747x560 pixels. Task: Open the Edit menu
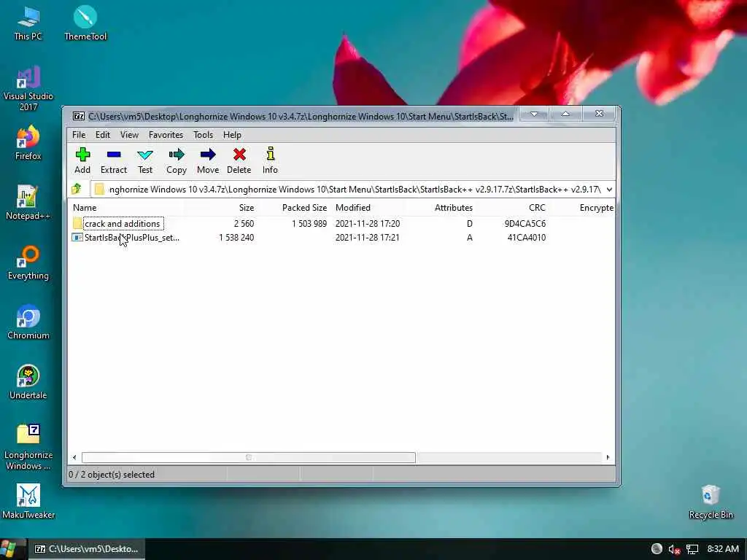(x=102, y=135)
